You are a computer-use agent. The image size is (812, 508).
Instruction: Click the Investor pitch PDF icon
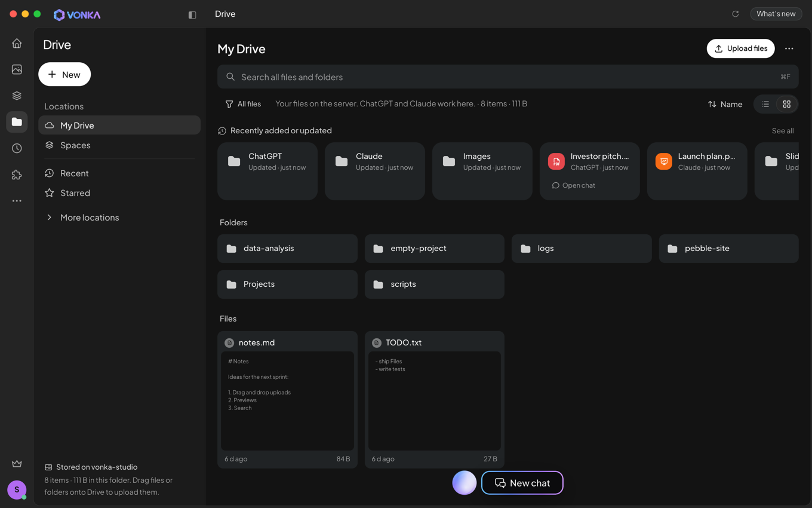click(556, 161)
